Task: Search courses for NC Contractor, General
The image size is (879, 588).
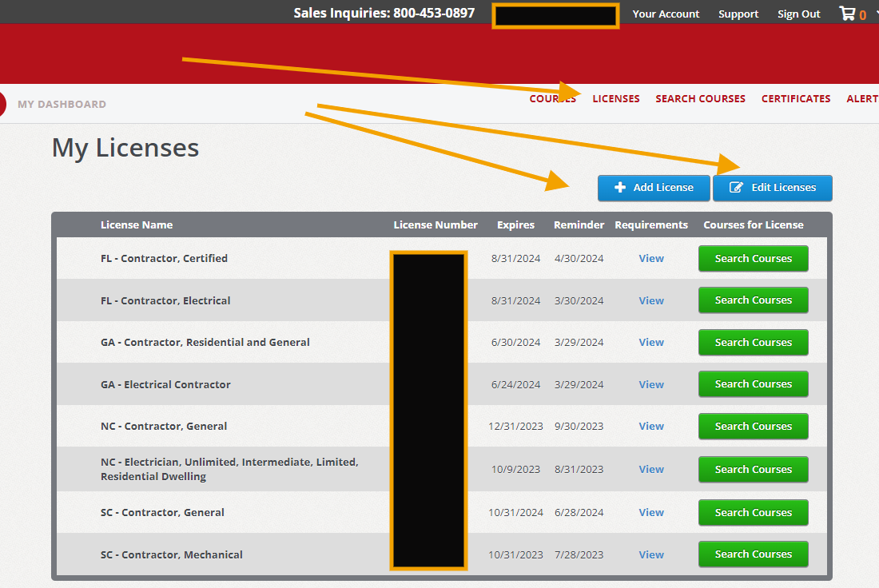Action: pos(753,427)
